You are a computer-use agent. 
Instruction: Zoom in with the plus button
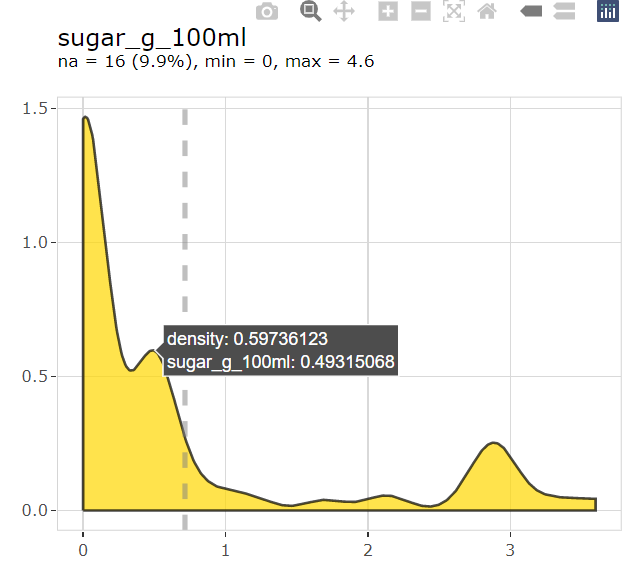pyautogui.click(x=388, y=12)
